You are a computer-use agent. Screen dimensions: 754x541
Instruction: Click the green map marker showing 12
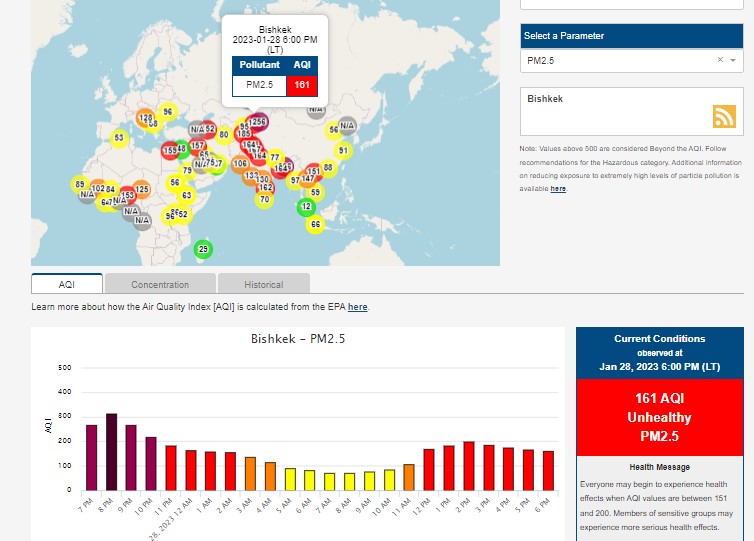click(x=307, y=207)
